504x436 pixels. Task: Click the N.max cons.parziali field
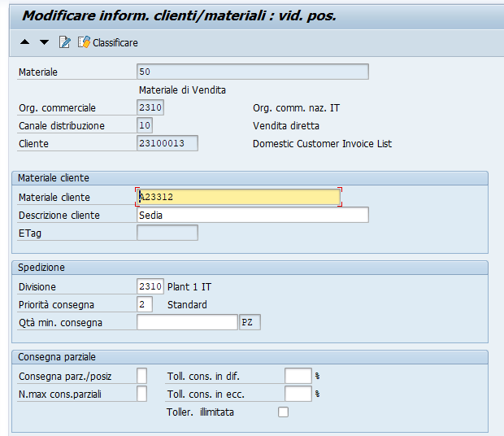[141, 394]
